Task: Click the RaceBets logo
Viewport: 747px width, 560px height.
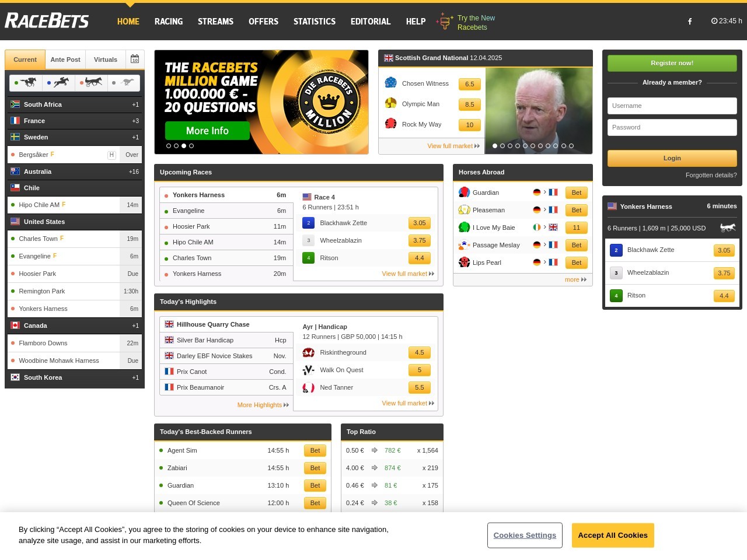Action: tap(47, 21)
